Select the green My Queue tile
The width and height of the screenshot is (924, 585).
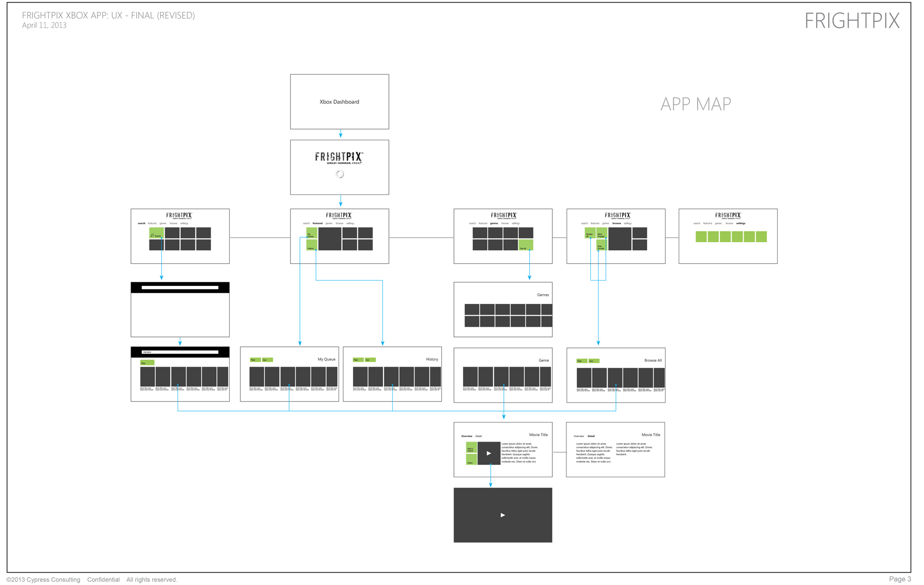click(311, 233)
